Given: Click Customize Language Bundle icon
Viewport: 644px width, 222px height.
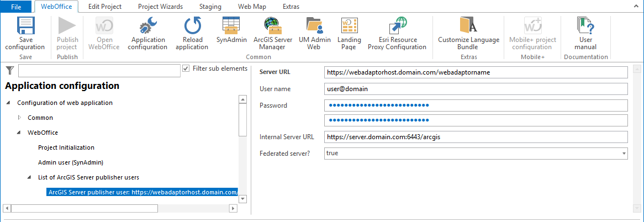Looking at the screenshot, I should 468,27.
